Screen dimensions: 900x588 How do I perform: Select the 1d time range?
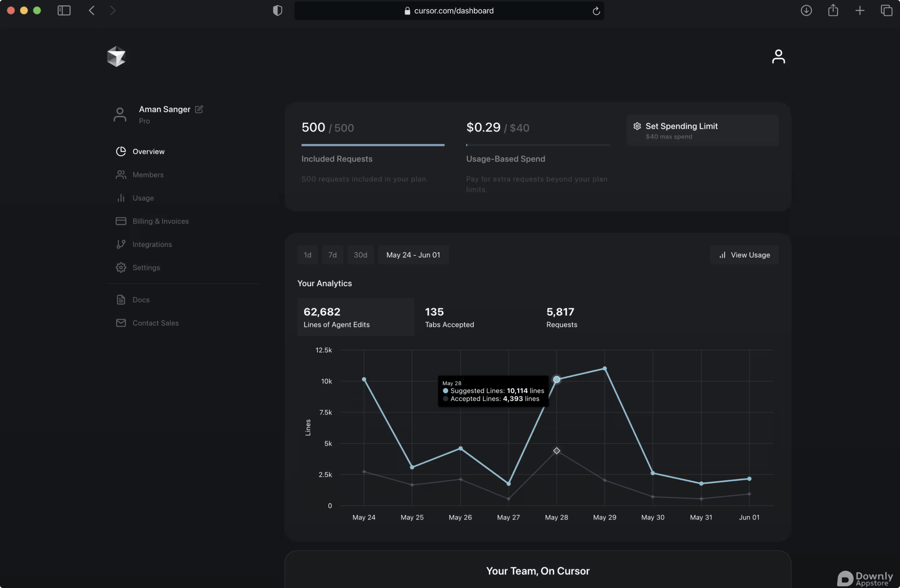[x=308, y=255]
